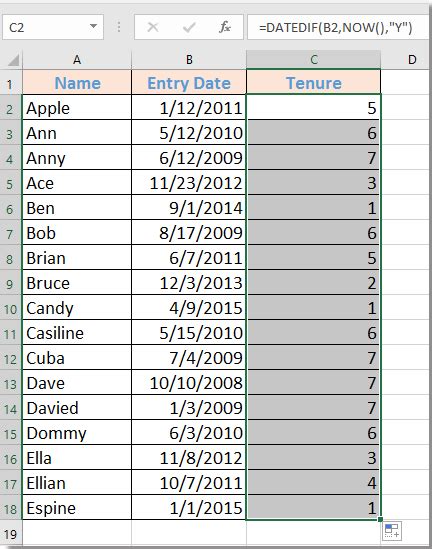The width and height of the screenshot is (432, 549).
Task: Click the DATEDIF formula in formula bar
Action: tap(335, 27)
